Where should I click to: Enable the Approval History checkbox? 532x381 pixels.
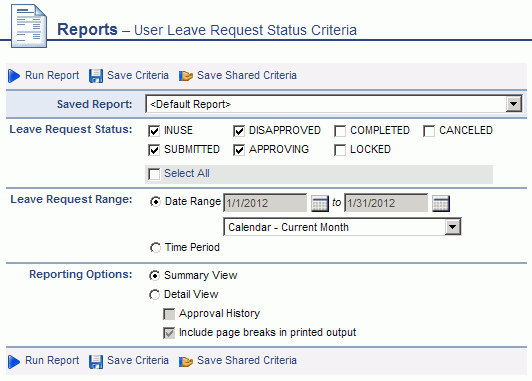(169, 314)
